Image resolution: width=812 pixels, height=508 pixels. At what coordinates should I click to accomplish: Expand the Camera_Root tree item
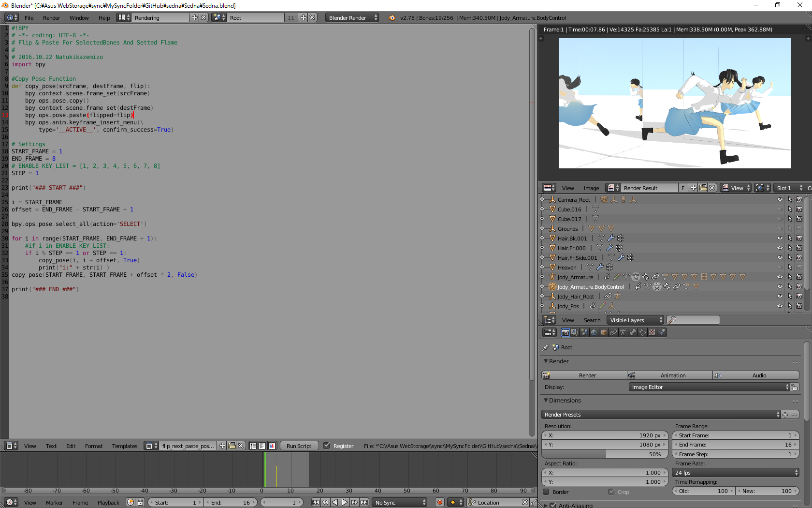[x=542, y=199]
